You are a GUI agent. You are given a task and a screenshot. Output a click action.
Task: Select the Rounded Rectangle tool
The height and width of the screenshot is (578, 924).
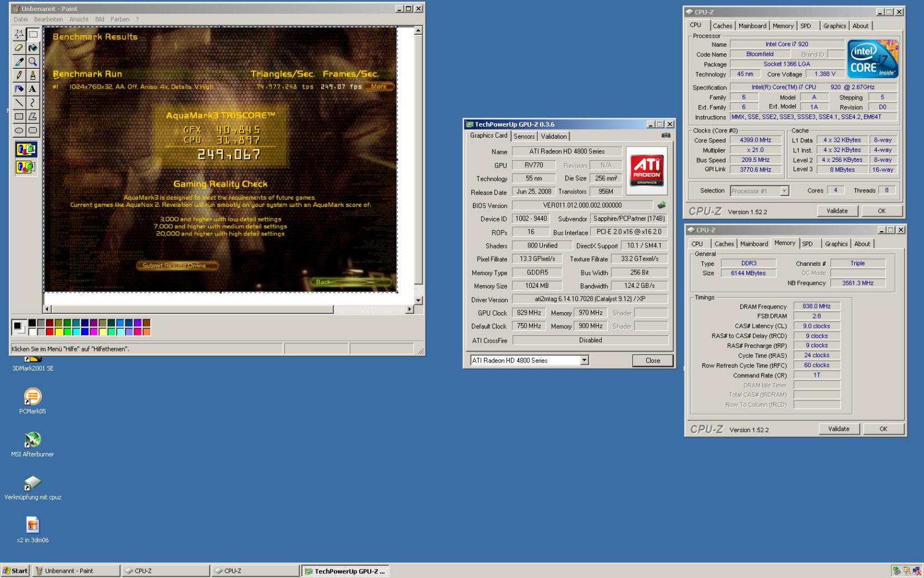(33, 131)
